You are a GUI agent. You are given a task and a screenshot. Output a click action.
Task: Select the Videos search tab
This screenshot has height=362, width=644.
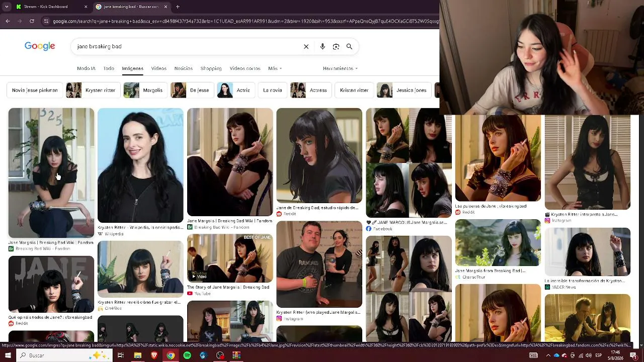(x=158, y=68)
